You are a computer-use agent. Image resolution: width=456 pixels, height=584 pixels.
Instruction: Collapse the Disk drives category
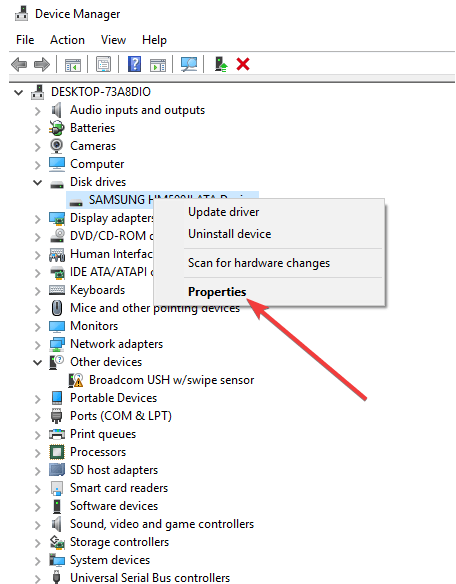coord(38,182)
